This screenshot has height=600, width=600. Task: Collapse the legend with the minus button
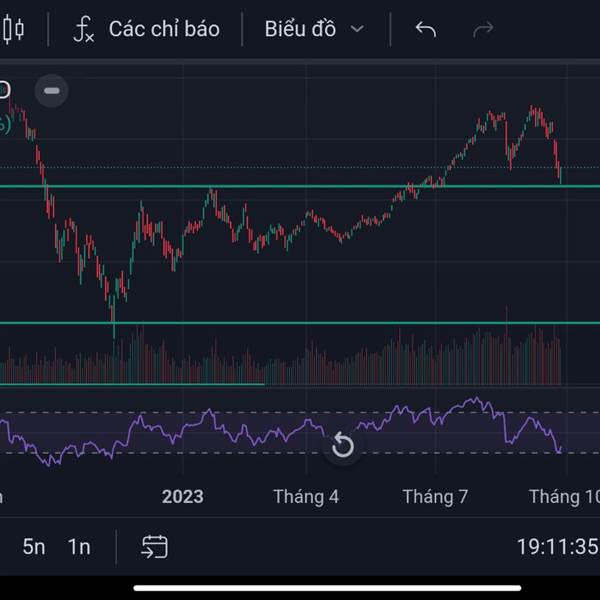[x=52, y=91]
